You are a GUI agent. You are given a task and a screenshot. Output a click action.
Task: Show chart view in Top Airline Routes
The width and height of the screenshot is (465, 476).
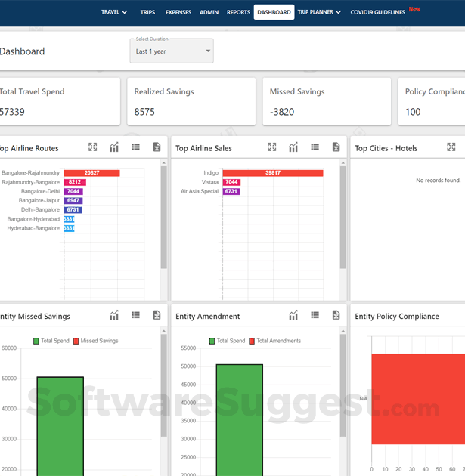tap(114, 147)
